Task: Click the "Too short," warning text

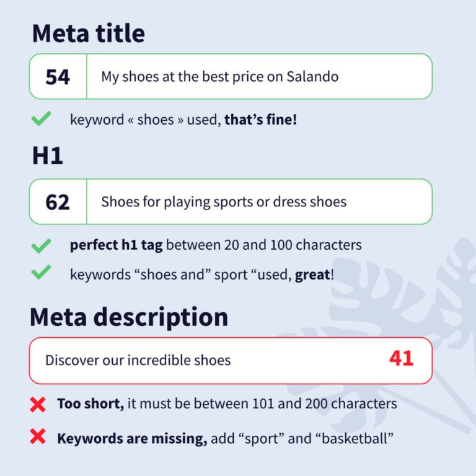Action: click(90, 403)
